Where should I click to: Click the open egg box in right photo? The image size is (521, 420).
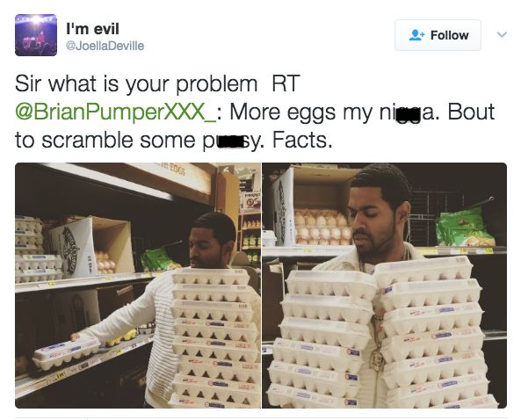[312, 207]
